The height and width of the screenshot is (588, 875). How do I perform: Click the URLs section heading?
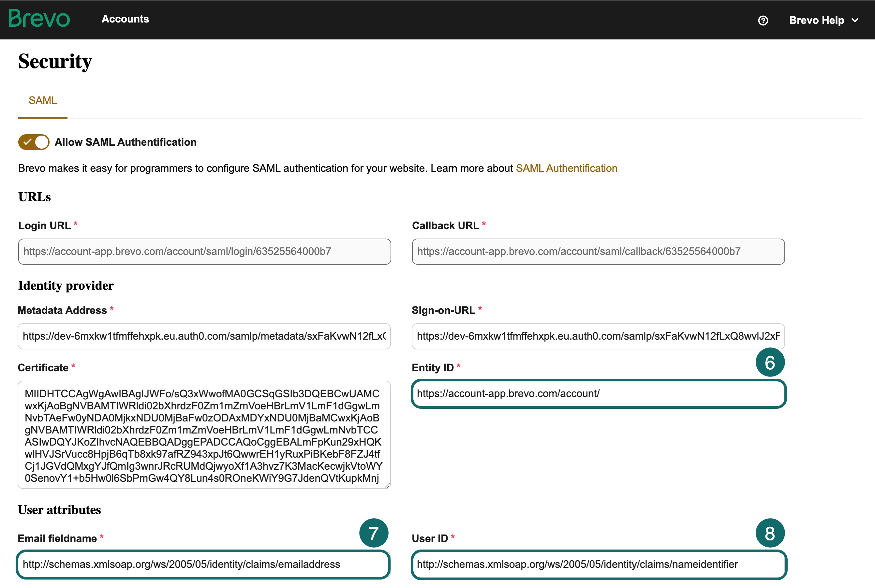pyautogui.click(x=35, y=197)
